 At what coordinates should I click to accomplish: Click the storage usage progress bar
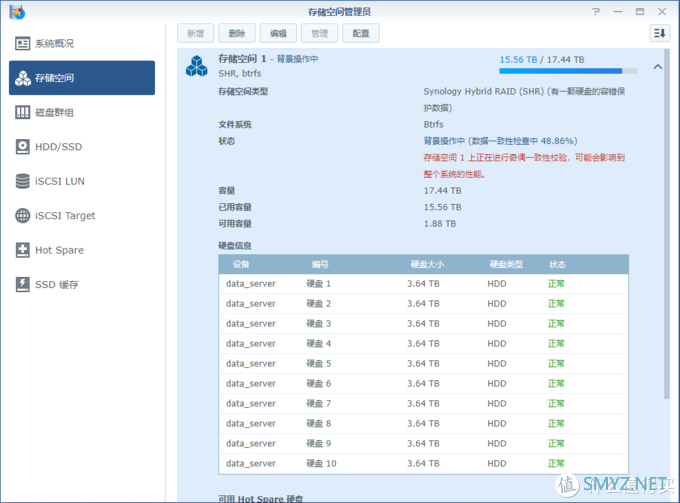(568, 71)
